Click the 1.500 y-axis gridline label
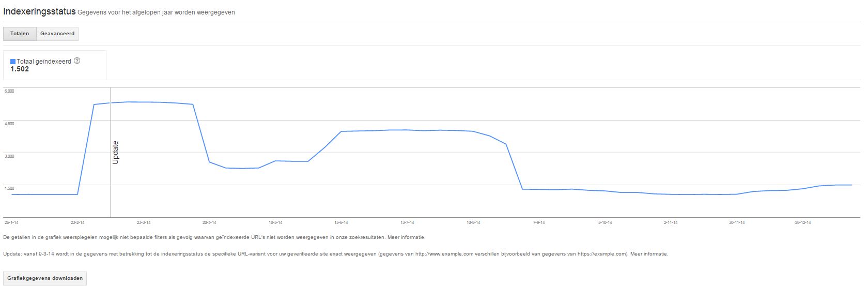This screenshot has width=868, height=300. click(x=9, y=188)
